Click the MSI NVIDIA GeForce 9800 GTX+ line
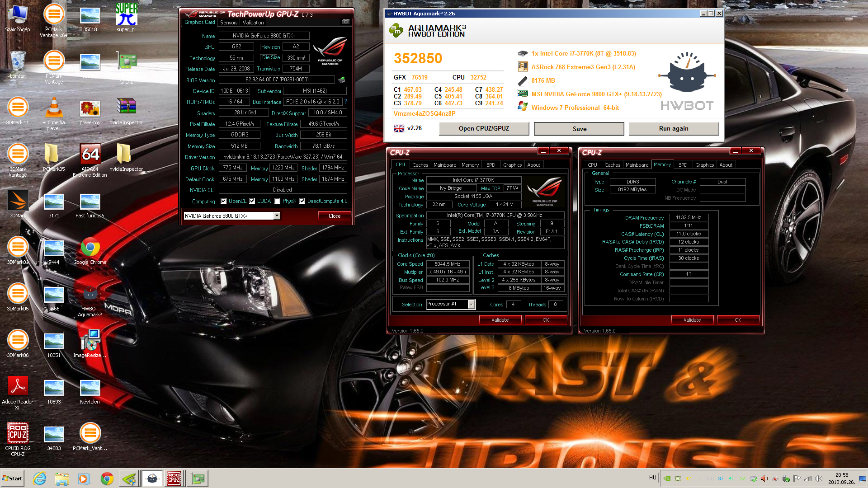 pyautogui.click(x=596, y=94)
